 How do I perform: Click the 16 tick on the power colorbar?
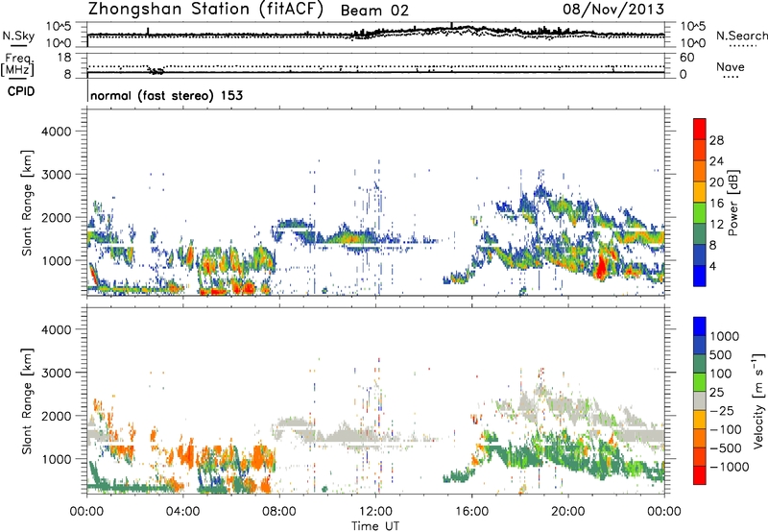pos(716,204)
